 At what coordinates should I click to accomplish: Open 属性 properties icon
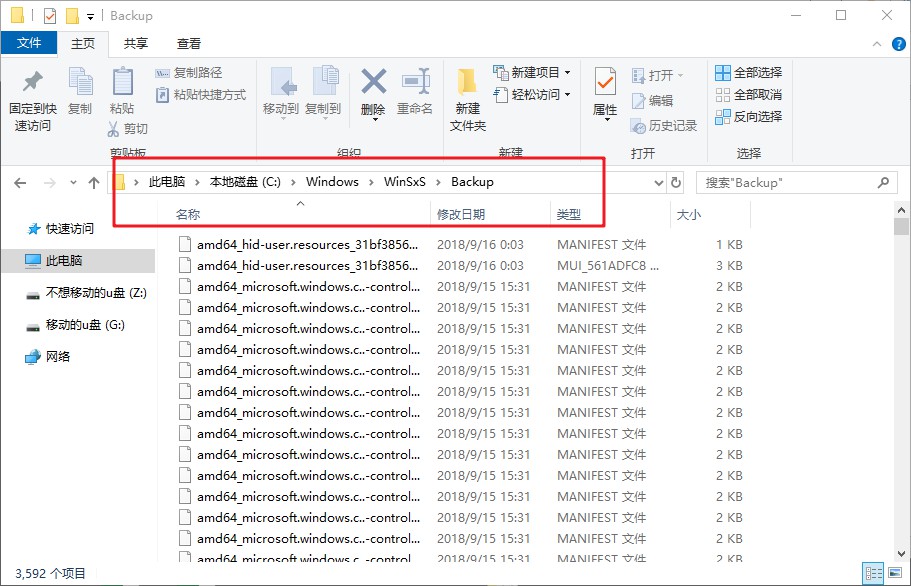[605, 82]
